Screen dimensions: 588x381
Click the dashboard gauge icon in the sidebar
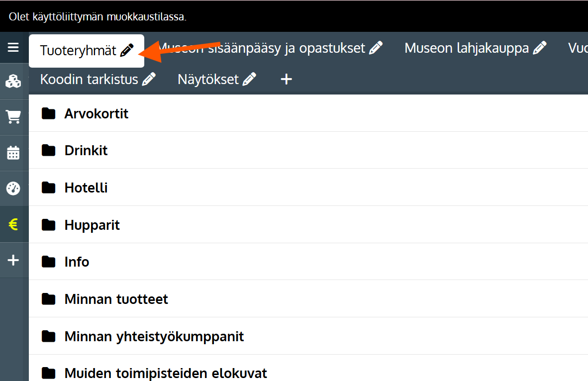pos(13,189)
